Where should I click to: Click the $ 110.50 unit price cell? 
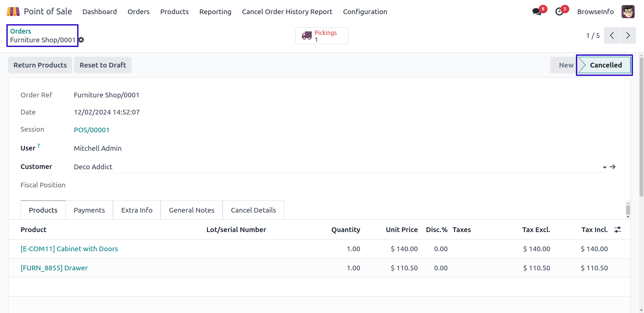(404, 268)
